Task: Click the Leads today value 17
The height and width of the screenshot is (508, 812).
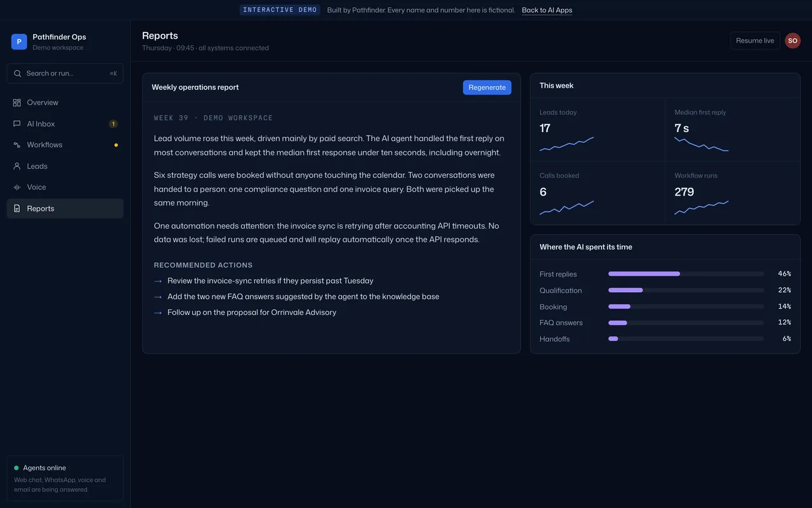Action: 545,128
